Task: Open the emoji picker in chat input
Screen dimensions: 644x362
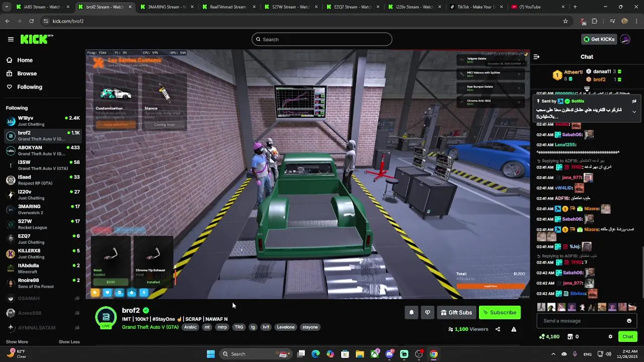Action: click(x=629, y=321)
